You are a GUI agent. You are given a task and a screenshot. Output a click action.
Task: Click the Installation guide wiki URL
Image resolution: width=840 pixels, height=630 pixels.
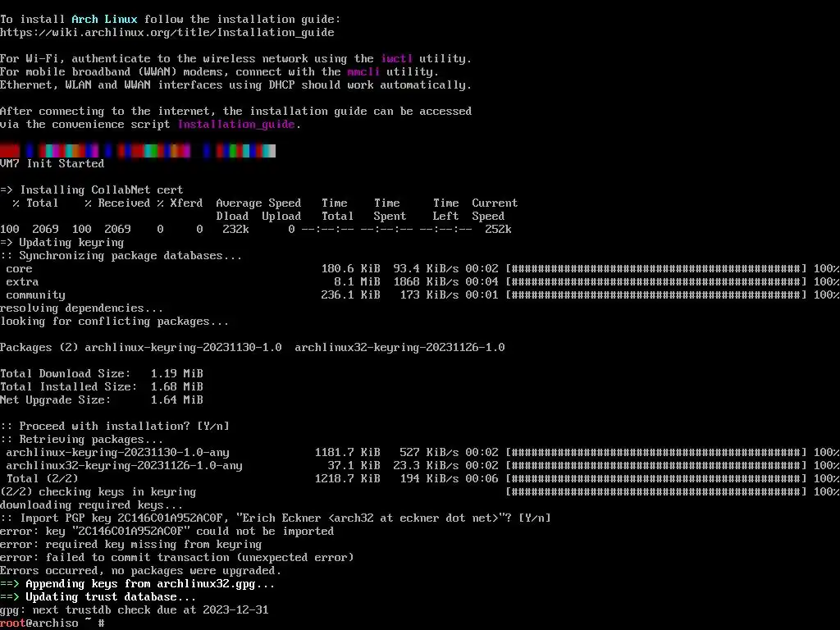click(167, 33)
